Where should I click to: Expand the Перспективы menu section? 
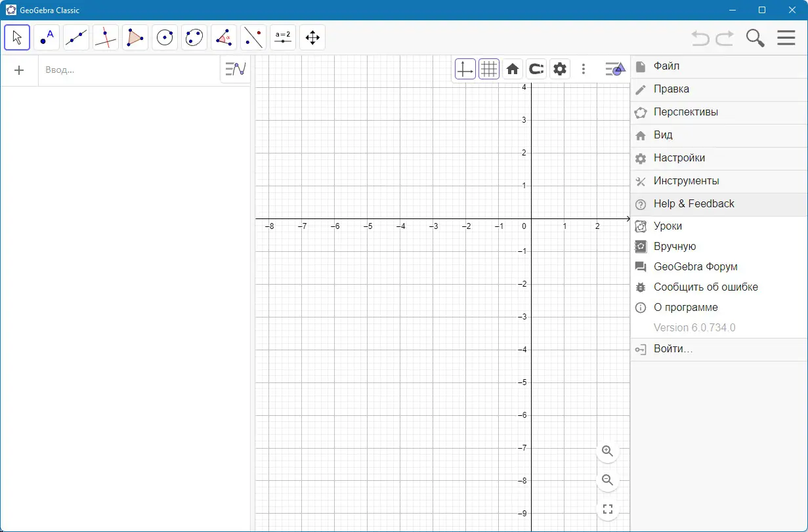tap(719, 112)
